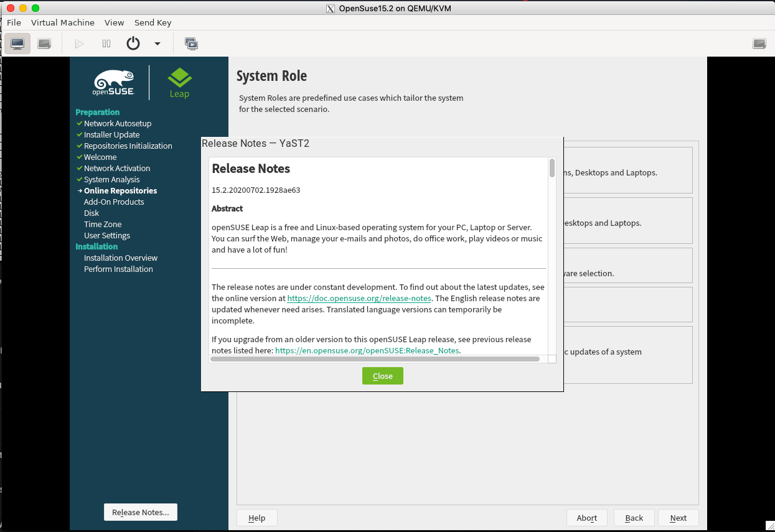This screenshot has width=775, height=532.
Task: Close the Release Notes dialog
Action: (x=383, y=376)
